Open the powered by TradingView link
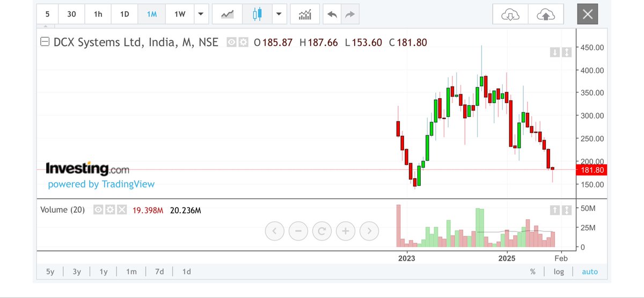Screen dimensions: 644x298 point(101,184)
